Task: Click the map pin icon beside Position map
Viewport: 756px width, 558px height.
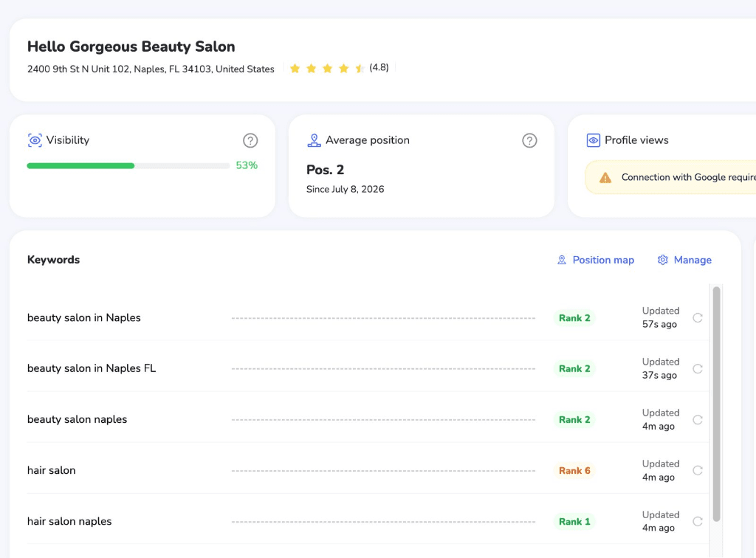Action: pyautogui.click(x=562, y=261)
